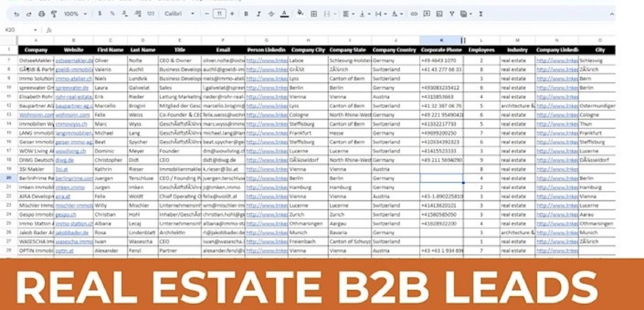Click into the formula bar
644x310 pixels.
click(x=331, y=30)
